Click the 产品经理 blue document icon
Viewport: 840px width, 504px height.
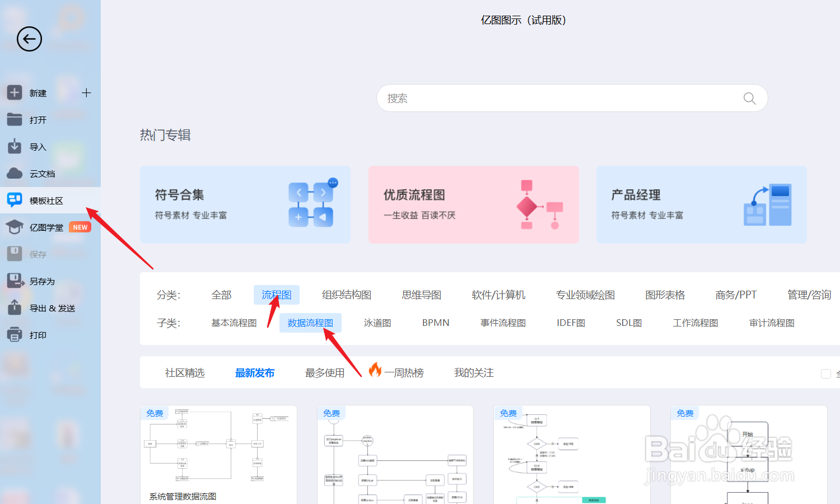pos(768,204)
